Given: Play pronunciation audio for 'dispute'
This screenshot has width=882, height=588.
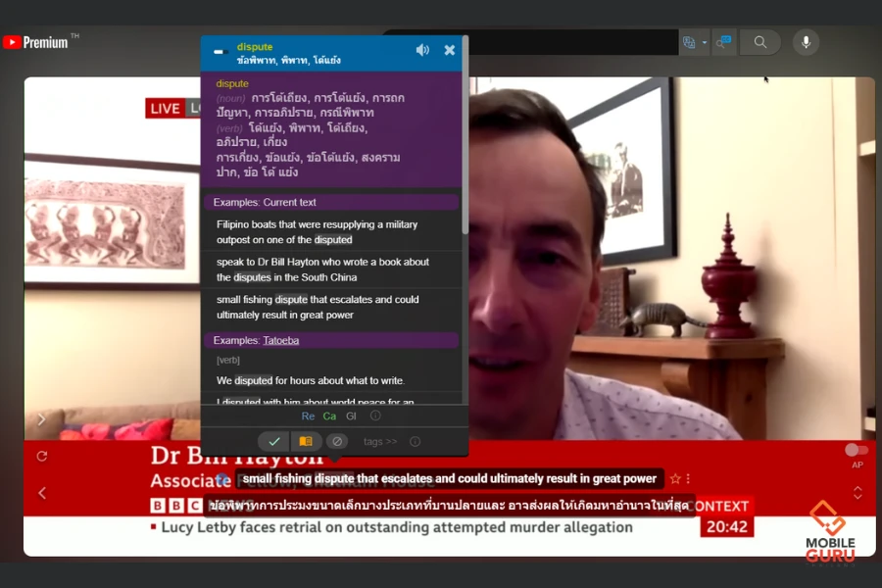Looking at the screenshot, I should pyautogui.click(x=422, y=50).
